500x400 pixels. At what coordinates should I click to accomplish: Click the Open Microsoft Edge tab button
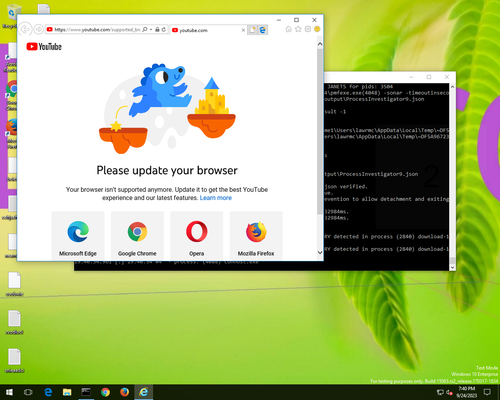[263, 30]
